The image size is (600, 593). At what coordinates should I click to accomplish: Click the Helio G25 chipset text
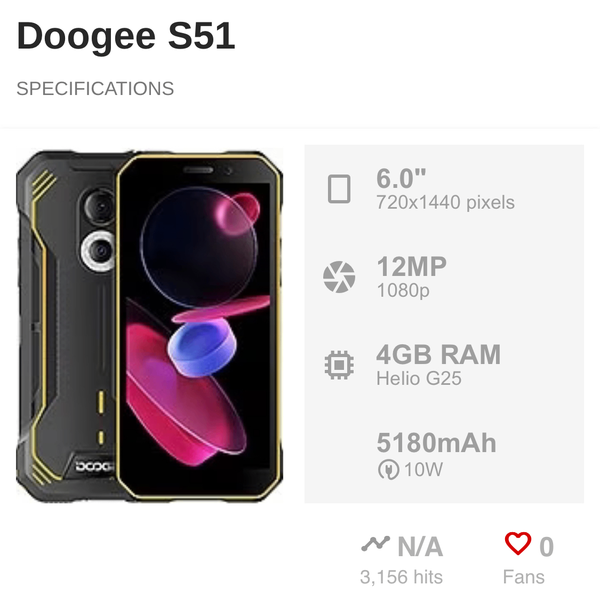point(418,379)
